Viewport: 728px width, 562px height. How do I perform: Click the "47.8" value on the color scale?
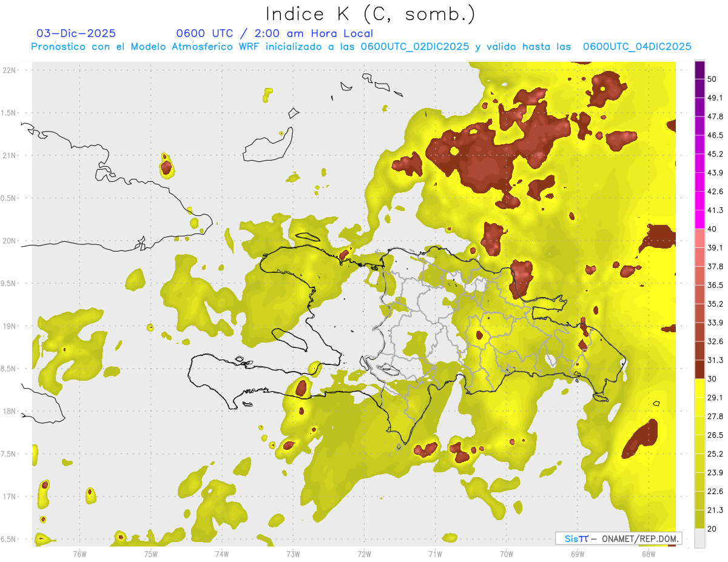tap(715, 116)
